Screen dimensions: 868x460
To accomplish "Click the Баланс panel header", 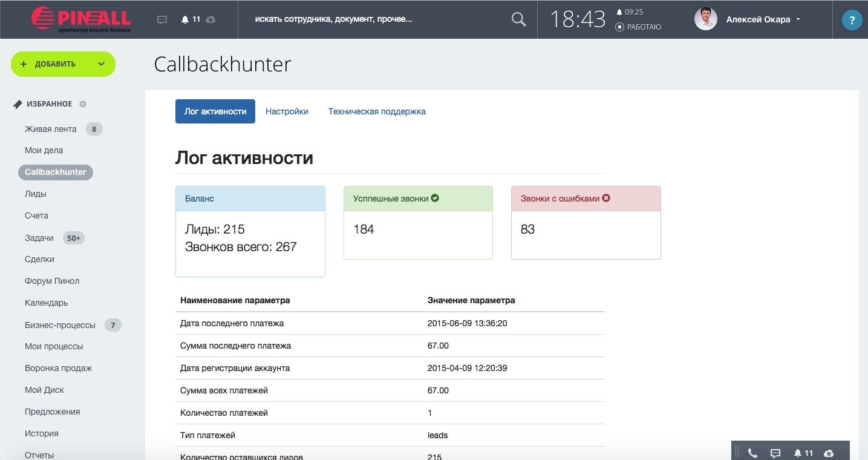I will click(x=250, y=199).
